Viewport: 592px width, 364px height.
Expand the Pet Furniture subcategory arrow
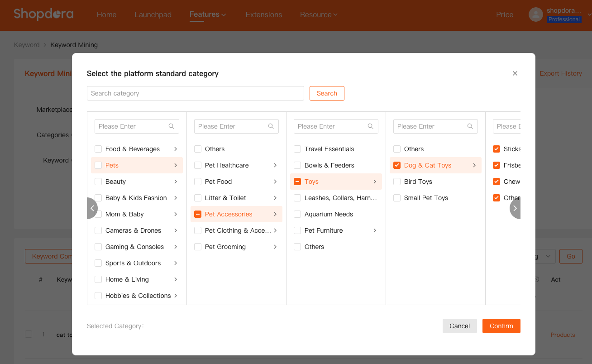click(375, 230)
